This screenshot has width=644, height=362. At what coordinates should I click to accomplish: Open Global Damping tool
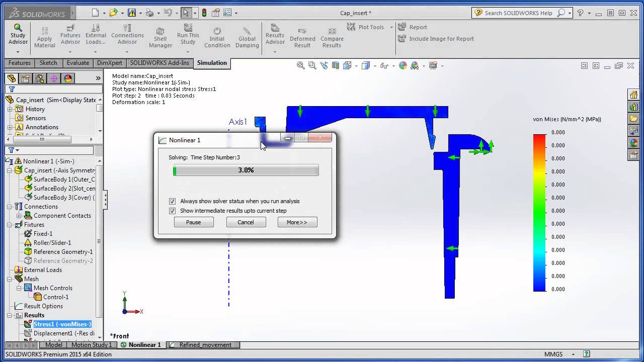point(247,38)
